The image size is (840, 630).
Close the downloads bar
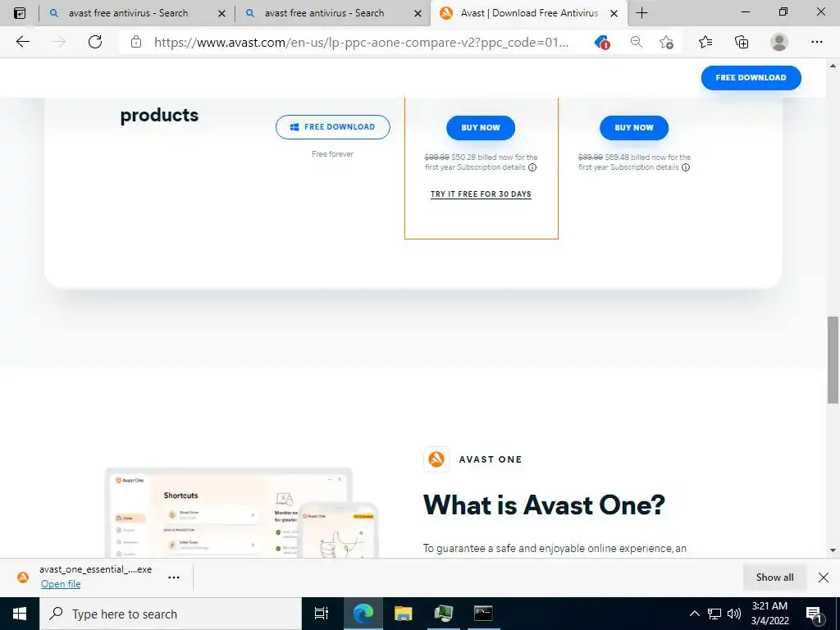[x=824, y=577]
